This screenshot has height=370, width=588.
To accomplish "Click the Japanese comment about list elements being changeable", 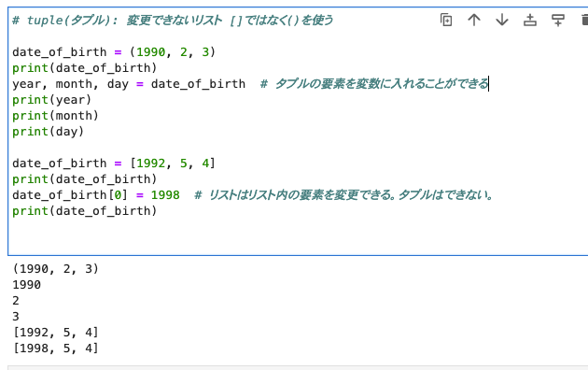I will (x=343, y=195).
